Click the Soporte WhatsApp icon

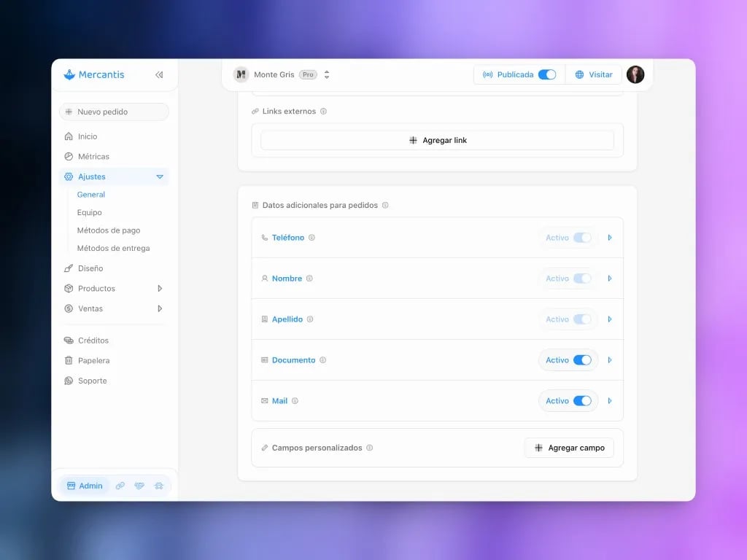[69, 381]
